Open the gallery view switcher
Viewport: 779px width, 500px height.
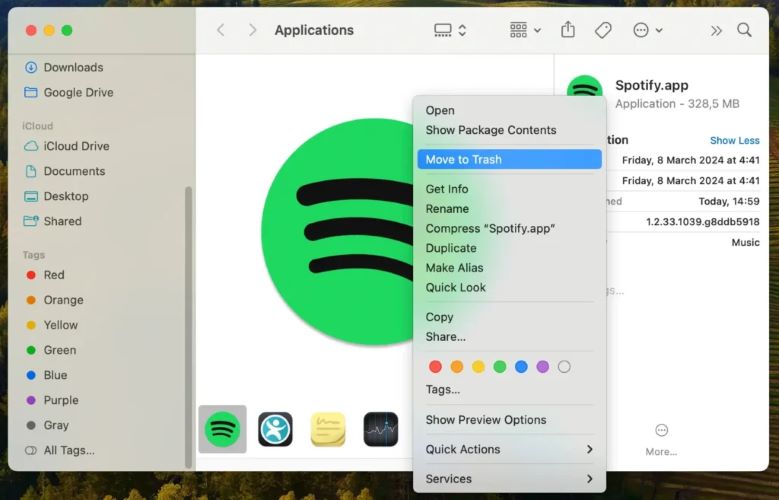(x=450, y=30)
